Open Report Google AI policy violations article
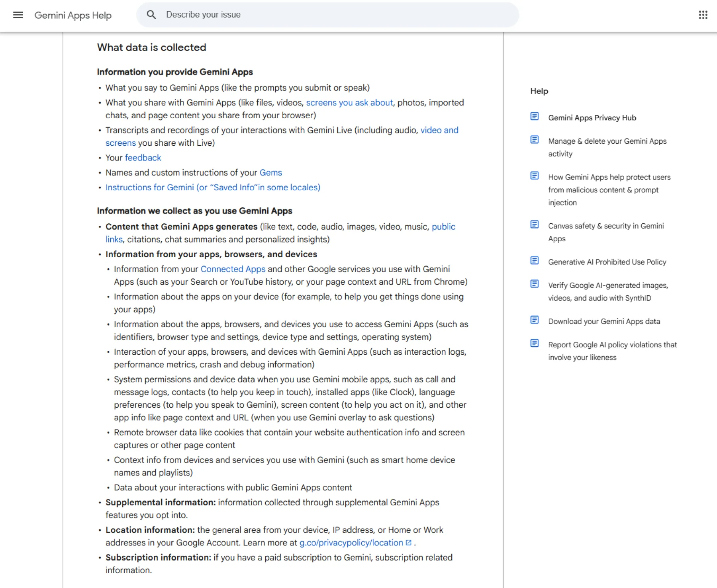 pos(612,351)
